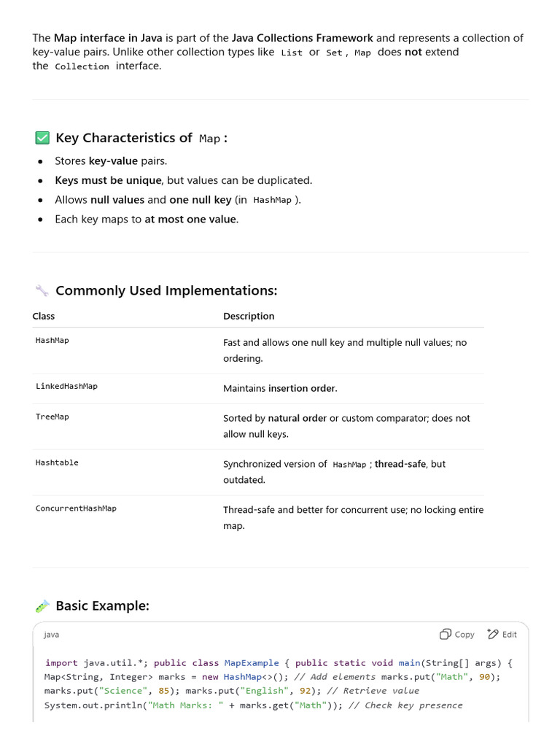Select the Class column header
Image resolution: width=560 pixels, height=747 pixels.
pos(44,316)
